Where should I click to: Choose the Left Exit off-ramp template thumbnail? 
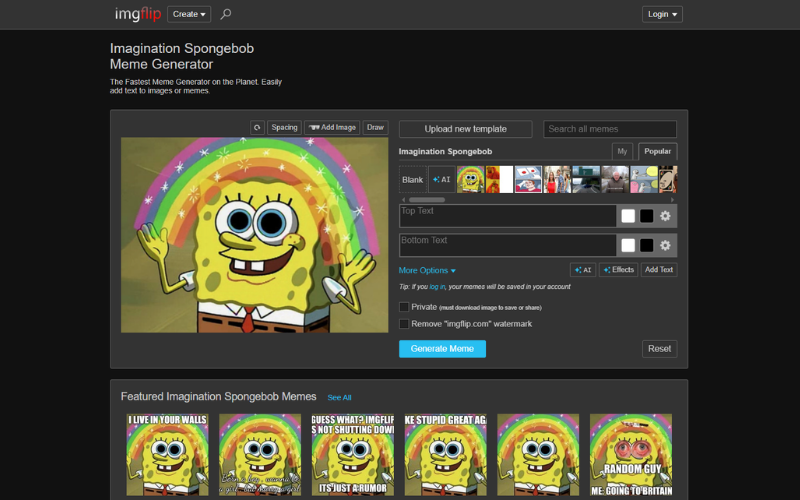pos(586,180)
